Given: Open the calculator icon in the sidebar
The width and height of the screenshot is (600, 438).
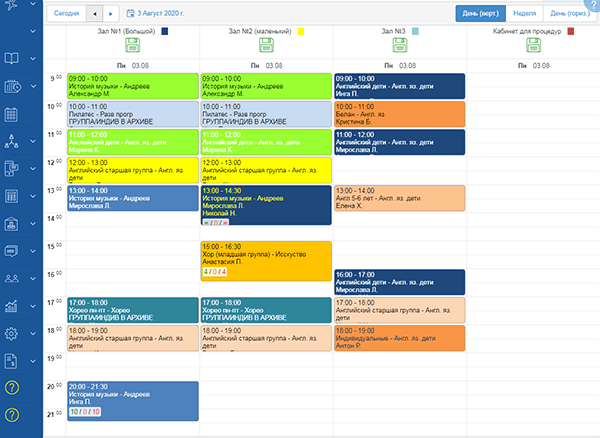Looking at the screenshot, I should pos(12,197).
